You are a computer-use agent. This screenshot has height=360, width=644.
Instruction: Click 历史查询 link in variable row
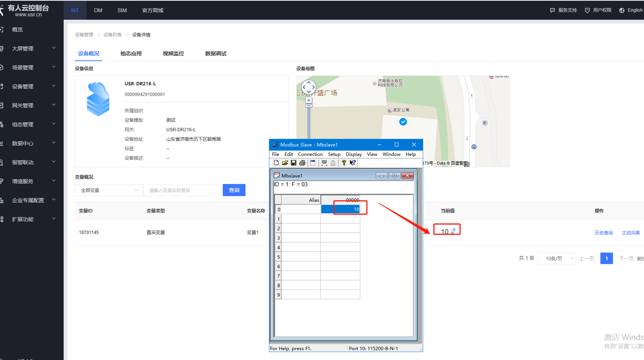coord(604,233)
